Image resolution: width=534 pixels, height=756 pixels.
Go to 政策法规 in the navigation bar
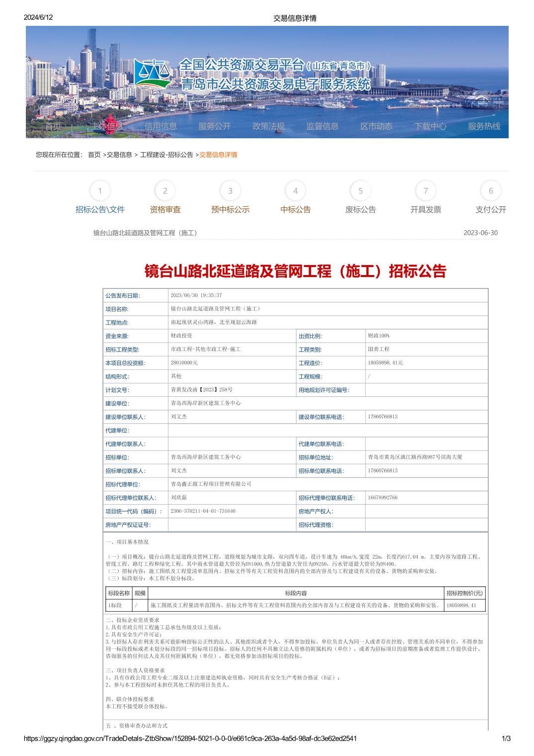268,126
